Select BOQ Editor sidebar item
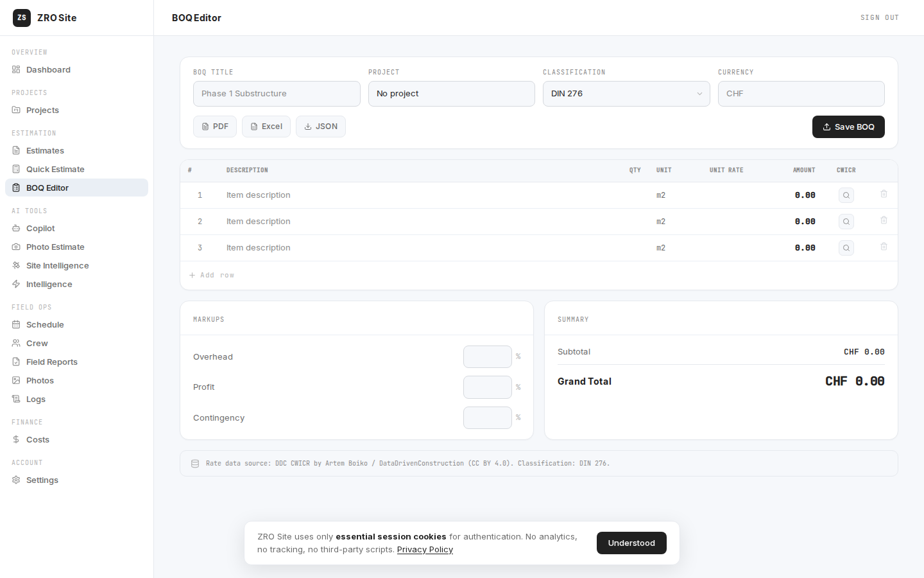The height and width of the screenshot is (578, 924). pyautogui.click(x=76, y=188)
